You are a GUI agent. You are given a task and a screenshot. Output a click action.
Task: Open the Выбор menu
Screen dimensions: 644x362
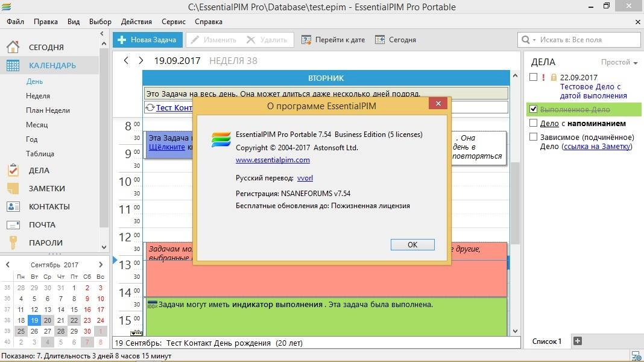click(x=100, y=22)
